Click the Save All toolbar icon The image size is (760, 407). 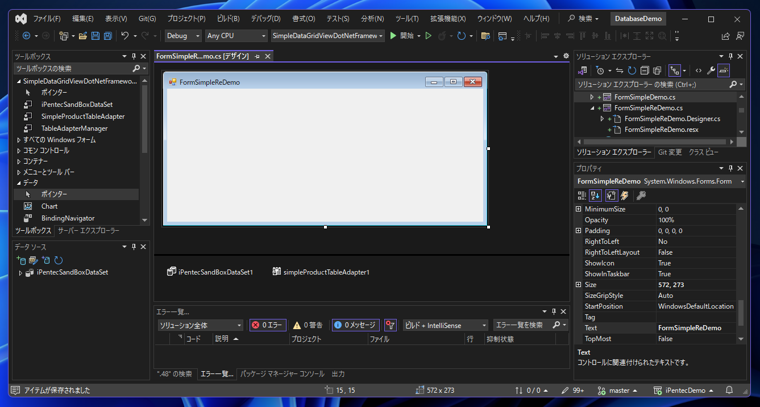[108, 36]
